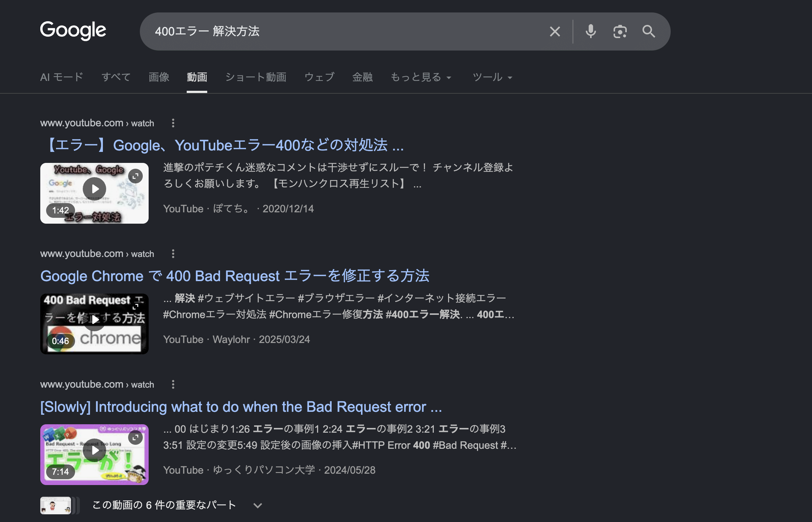The image size is (812, 522).
Task: Open three-dot menu for Slowly result
Action: (x=173, y=384)
